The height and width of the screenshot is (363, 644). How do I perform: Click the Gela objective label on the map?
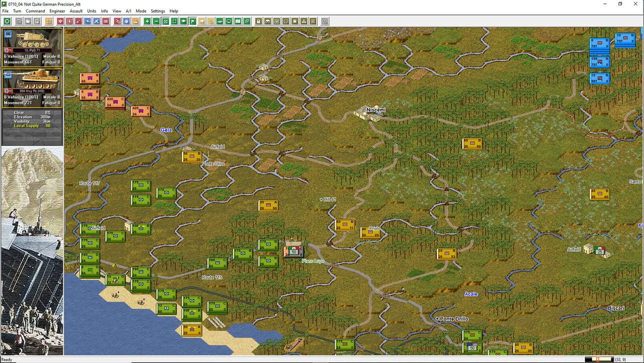(x=166, y=130)
